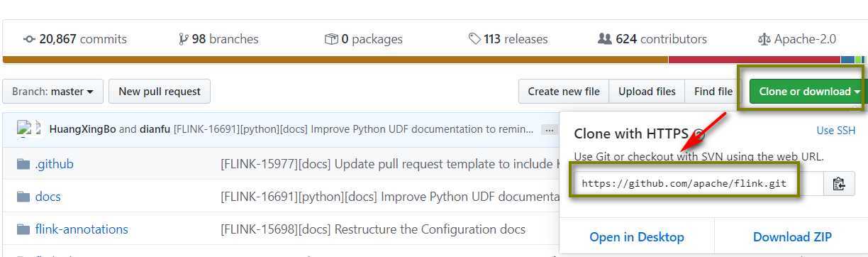Open the Branch: master dropdown
Viewport: 868px width, 257px height.
53,92
